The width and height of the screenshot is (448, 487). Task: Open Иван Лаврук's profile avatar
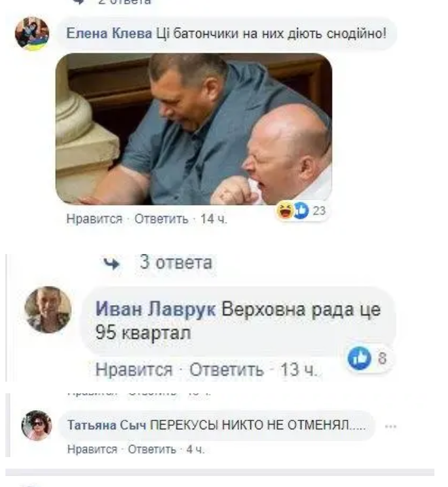click(x=48, y=310)
